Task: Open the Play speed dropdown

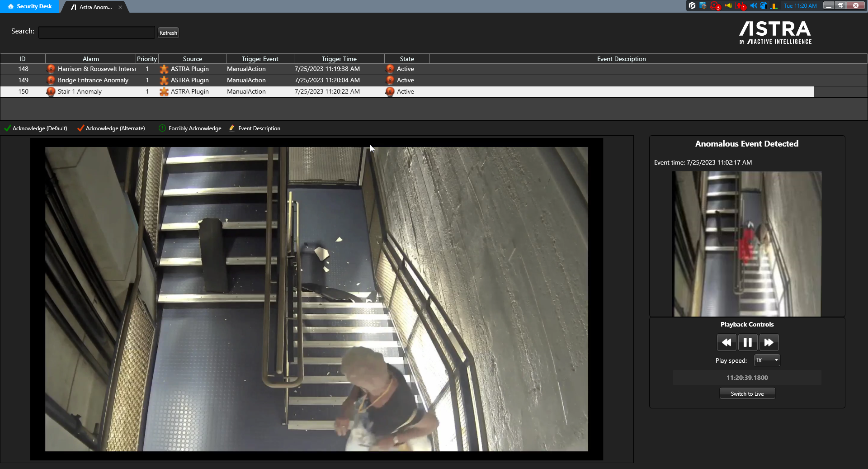Action: point(767,360)
